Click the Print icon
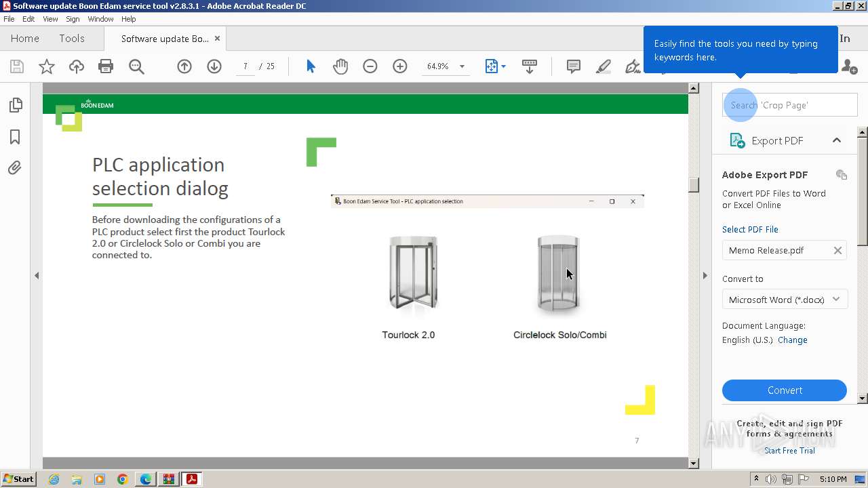868x488 pixels. click(x=106, y=66)
